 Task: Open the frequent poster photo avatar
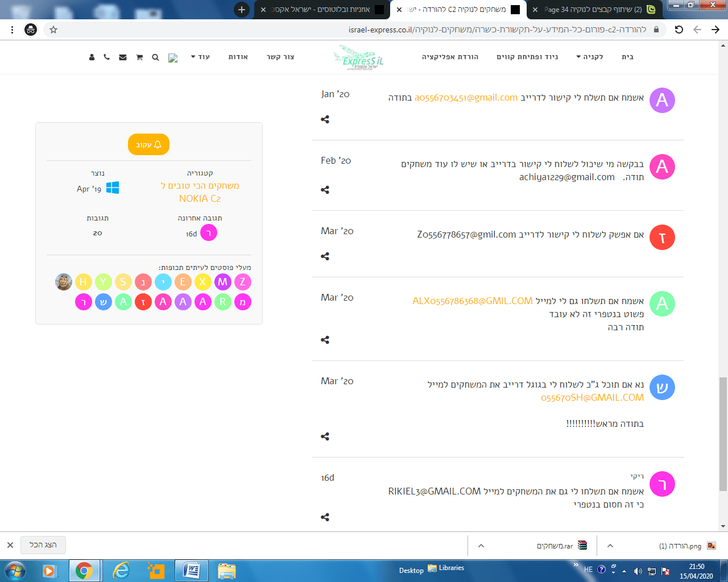64,282
